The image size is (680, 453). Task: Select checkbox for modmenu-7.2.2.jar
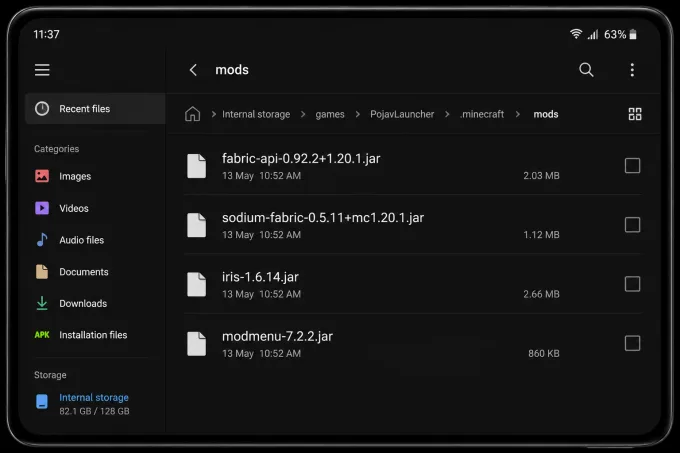coord(632,343)
